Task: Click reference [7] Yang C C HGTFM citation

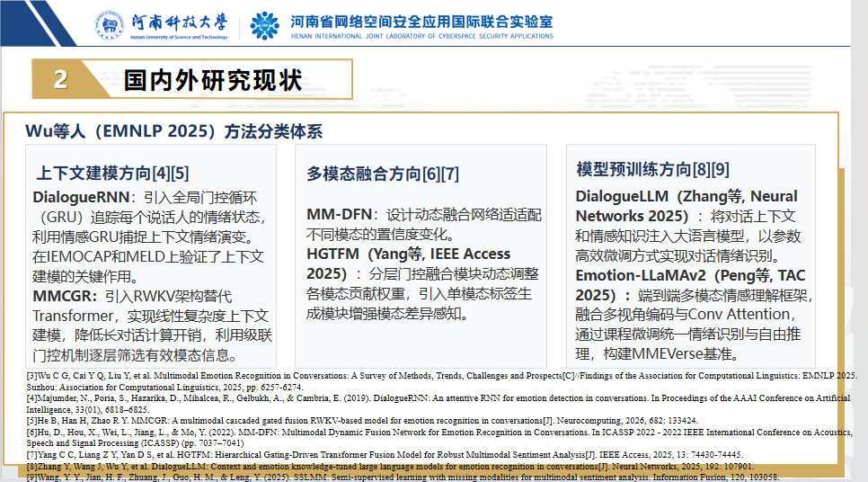Action: pos(385,454)
